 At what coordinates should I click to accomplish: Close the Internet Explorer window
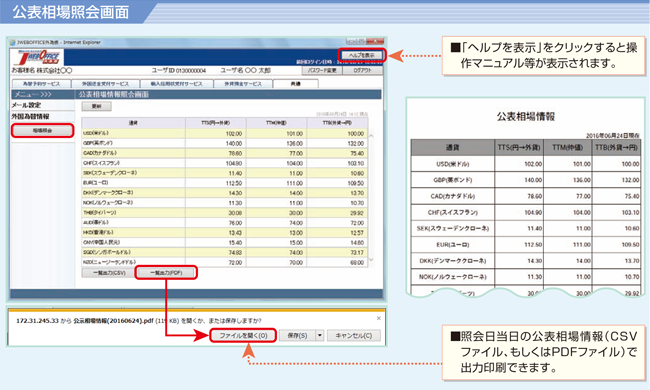click(376, 41)
